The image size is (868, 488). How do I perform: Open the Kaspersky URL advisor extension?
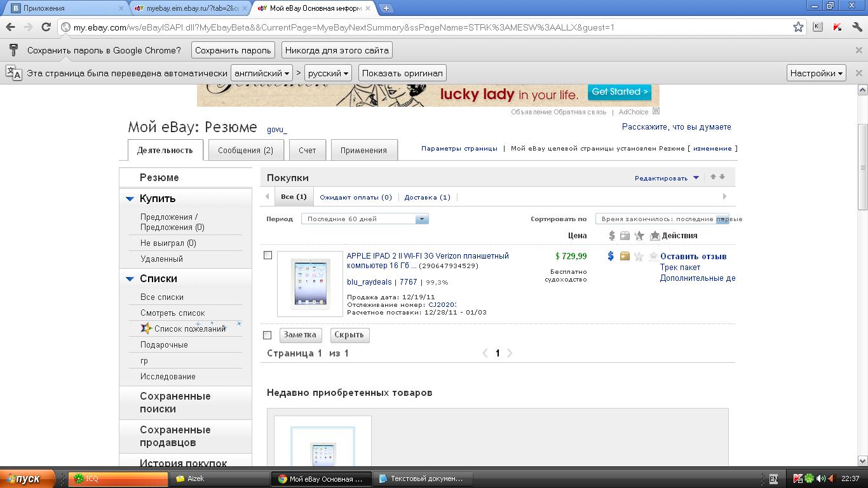(837, 27)
